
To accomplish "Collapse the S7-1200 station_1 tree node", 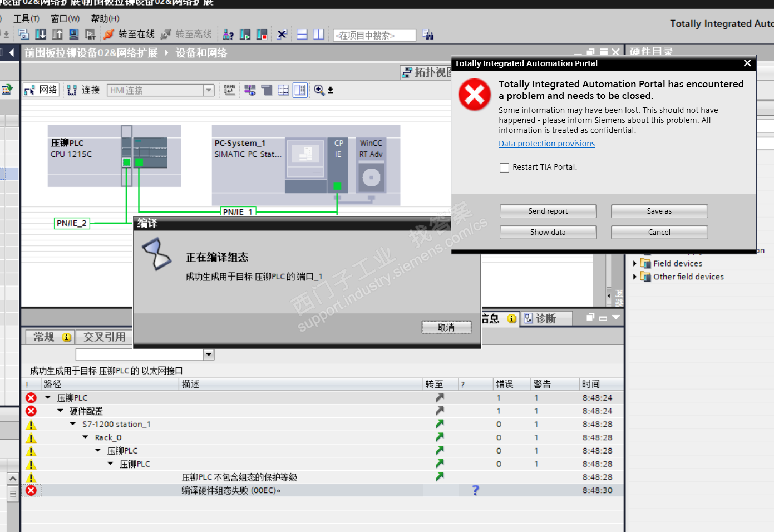I will click(73, 424).
